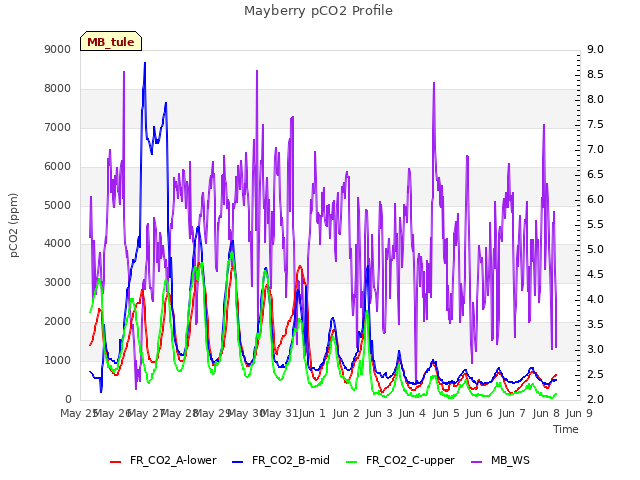Viewport: 640px width, 480px height.
Task: Click the 4.0 tick on right axis
Action: [595, 299]
